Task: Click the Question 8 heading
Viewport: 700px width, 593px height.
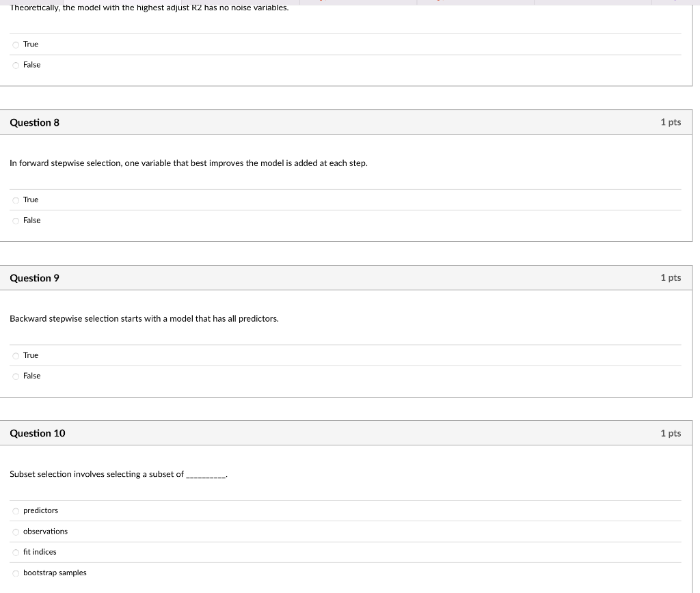Action: [x=34, y=122]
